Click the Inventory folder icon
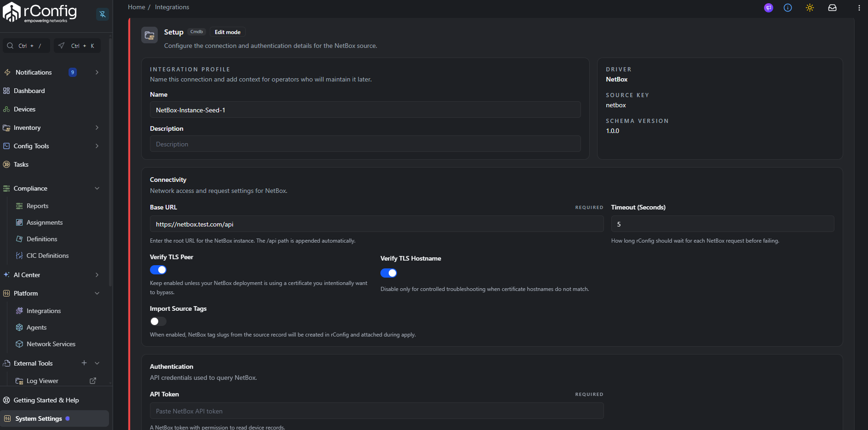The image size is (868, 430). [x=6, y=128]
